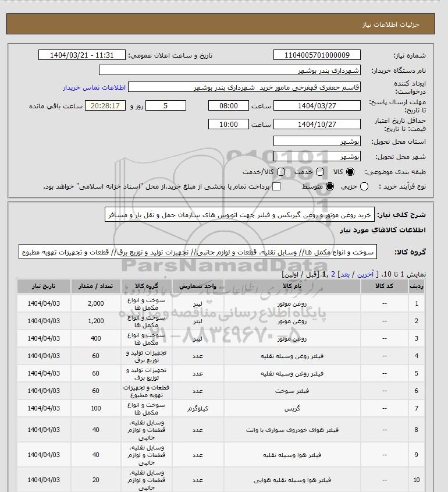Click قطعات و تجهیزات تهویه مطبوع group in row 6

147,391
